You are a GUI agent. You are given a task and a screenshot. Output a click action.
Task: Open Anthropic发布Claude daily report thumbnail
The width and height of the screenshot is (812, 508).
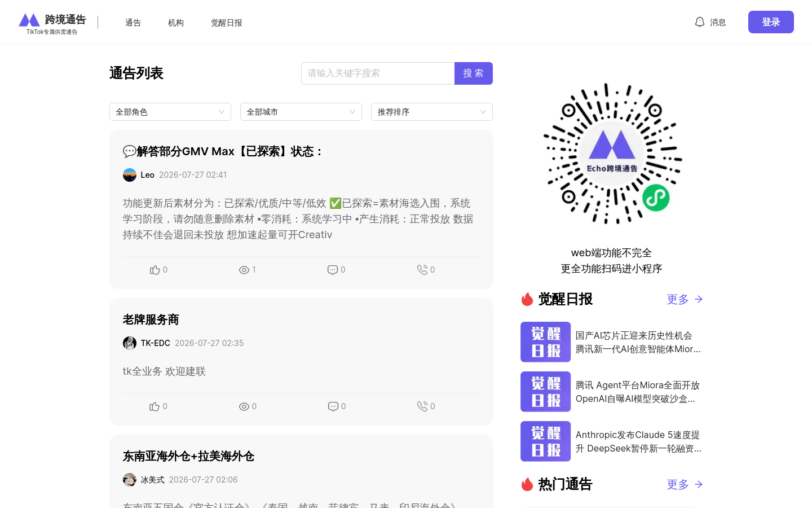tap(545, 441)
